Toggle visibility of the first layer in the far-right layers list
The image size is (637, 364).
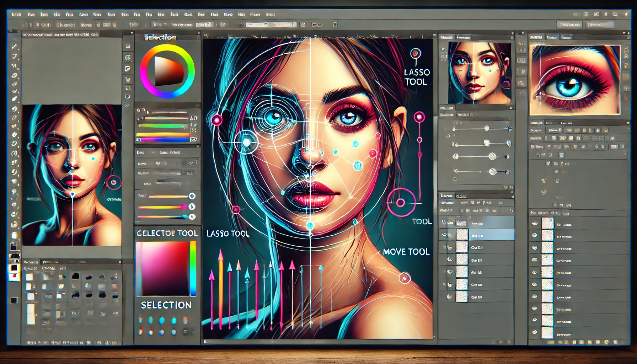[x=535, y=224]
